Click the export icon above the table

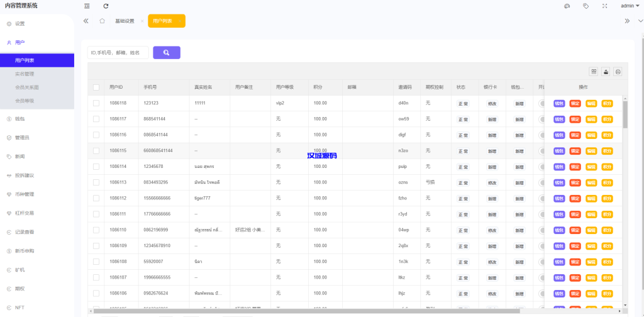(x=606, y=72)
